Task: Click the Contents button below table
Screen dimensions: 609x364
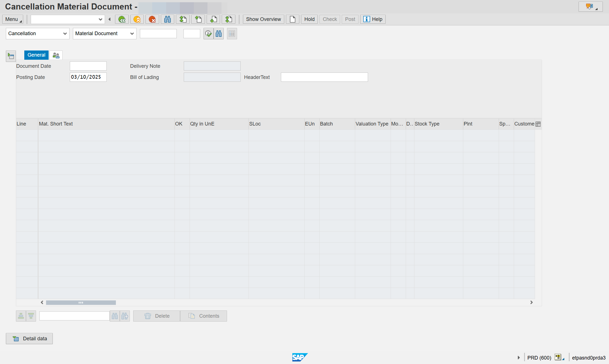Action: tap(204, 316)
